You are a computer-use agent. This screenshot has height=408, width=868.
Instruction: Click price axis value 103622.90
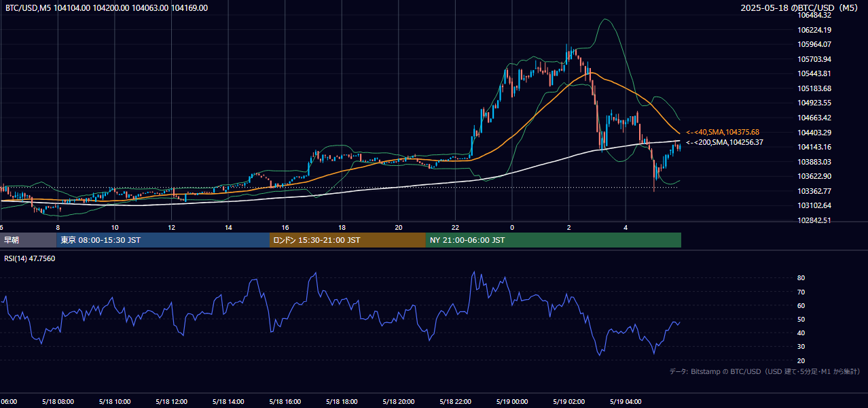tap(815, 176)
